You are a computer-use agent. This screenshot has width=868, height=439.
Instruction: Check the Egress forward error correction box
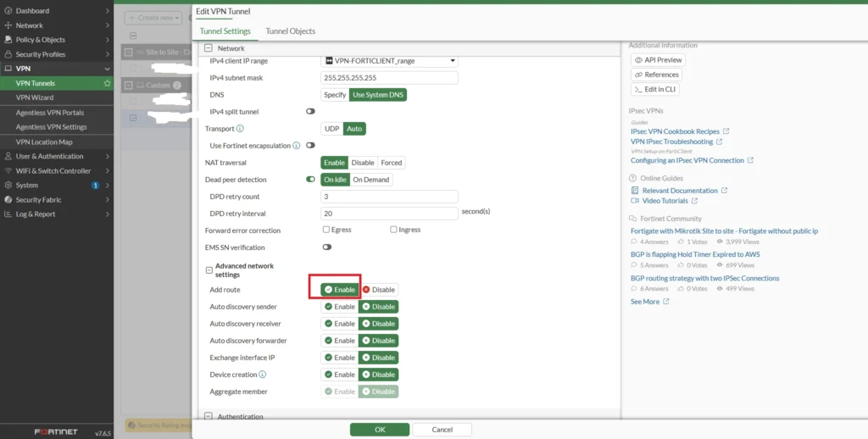pos(326,230)
